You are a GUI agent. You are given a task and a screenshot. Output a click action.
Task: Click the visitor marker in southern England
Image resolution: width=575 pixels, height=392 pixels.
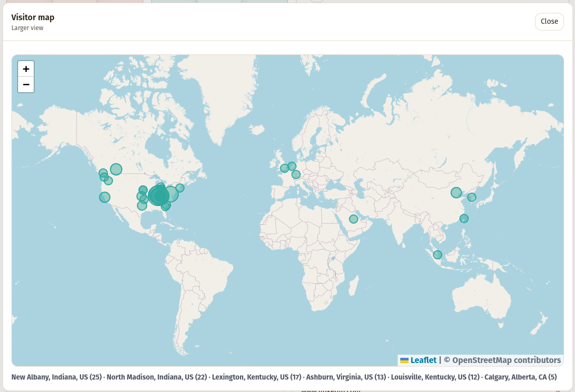tap(285, 168)
